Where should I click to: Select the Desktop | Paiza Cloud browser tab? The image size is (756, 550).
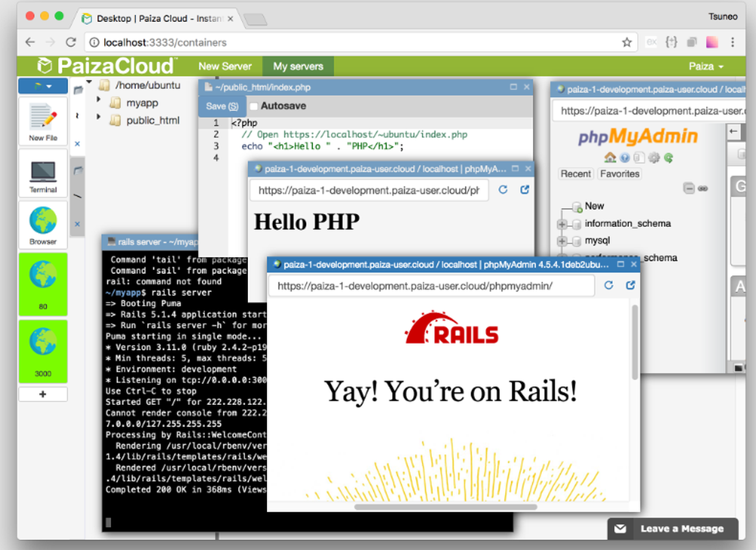point(157,18)
